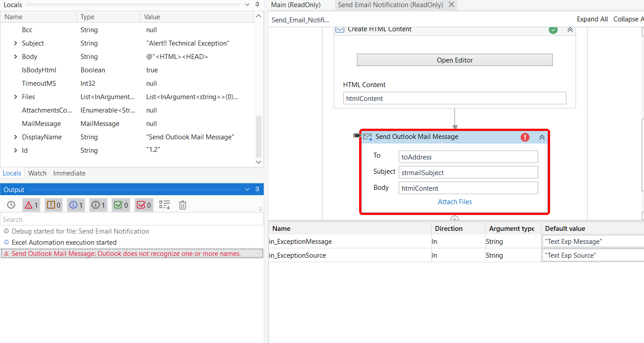Viewport: 644px width, 343px height.
Task: Collapse the Send Outlook Mail Message activity
Action: (x=542, y=137)
